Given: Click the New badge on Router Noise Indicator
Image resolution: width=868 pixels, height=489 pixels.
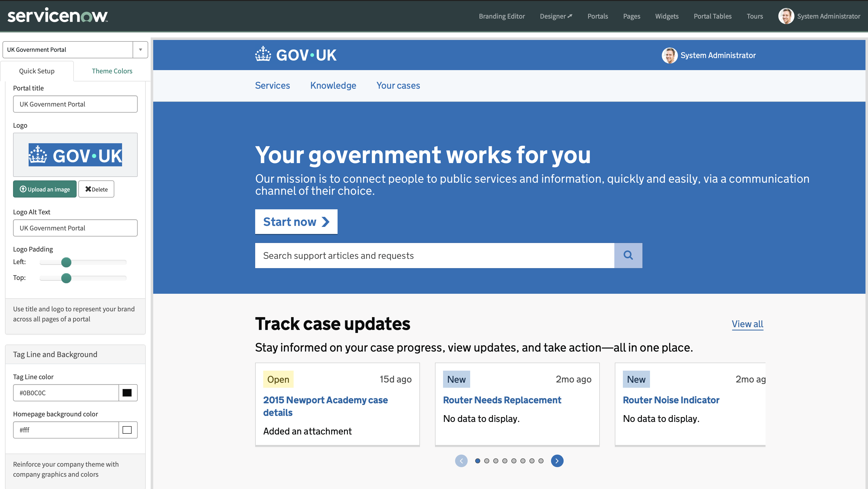Looking at the screenshot, I should pos(636,379).
